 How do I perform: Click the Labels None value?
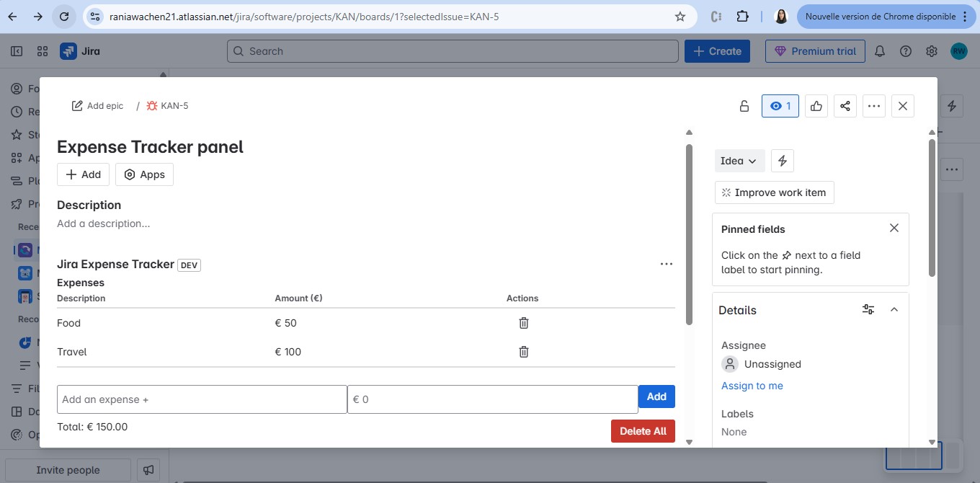pos(734,432)
